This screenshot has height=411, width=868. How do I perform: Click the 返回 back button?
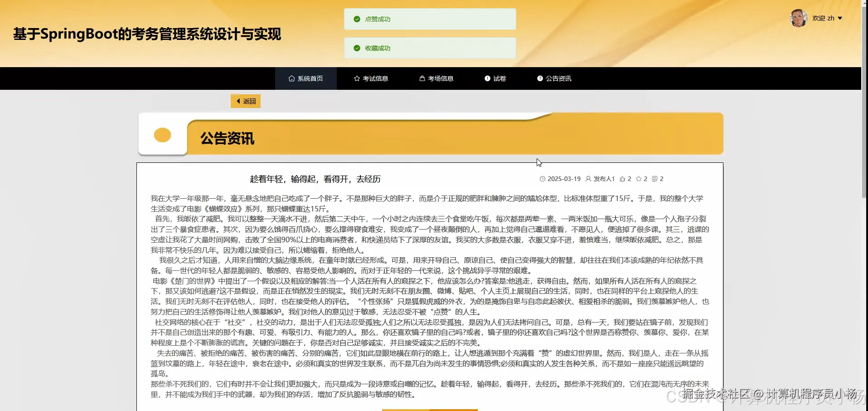coord(245,101)
